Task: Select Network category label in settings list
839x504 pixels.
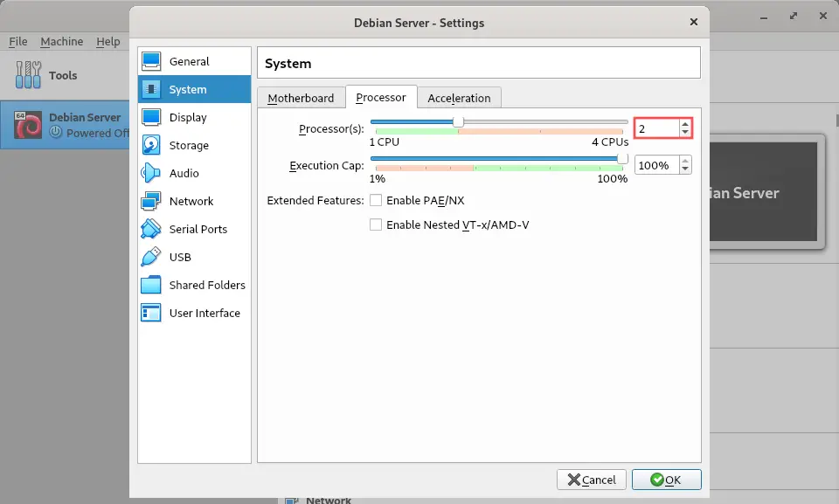Action: tap(191, 201)
